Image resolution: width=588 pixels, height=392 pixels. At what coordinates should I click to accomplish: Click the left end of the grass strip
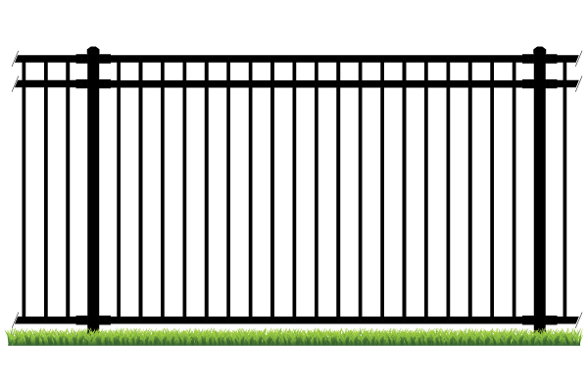(x=12, y=337)
